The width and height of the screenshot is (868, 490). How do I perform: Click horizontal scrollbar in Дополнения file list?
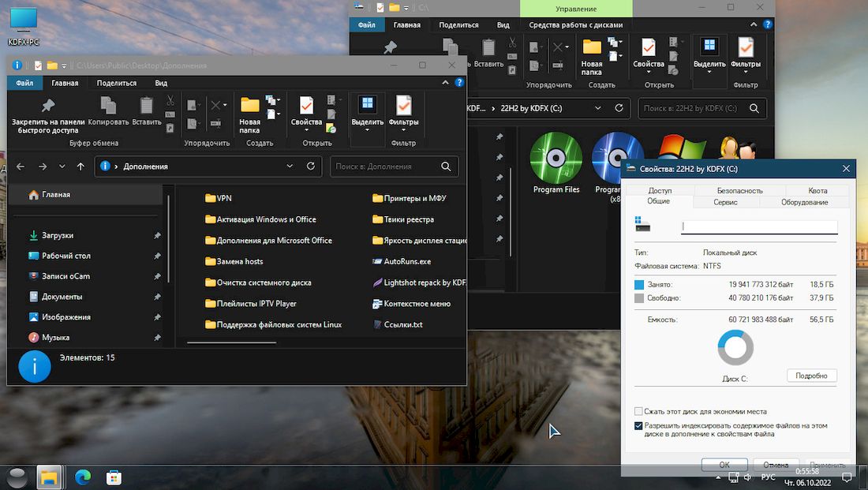coord(231,342)
